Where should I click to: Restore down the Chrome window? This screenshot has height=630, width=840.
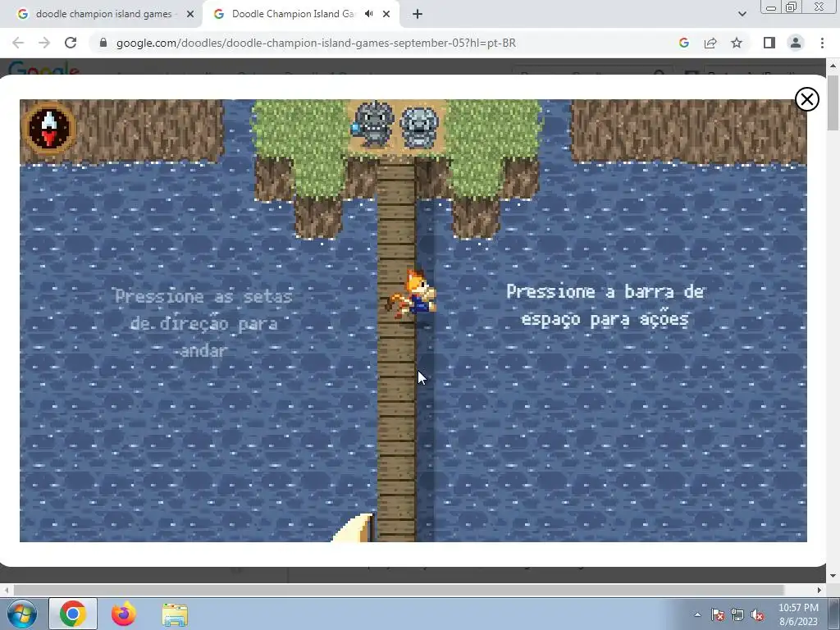pyautogui.click(x=792, y=7)
